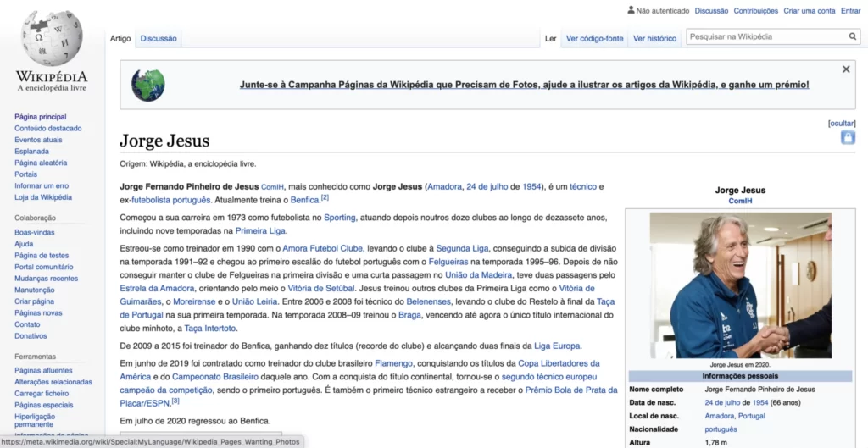Image resolution: width=868 pixels, height=448 pixels.
Task: Open Conteúdo destacado in sidebar
Action: click(48, 129)
